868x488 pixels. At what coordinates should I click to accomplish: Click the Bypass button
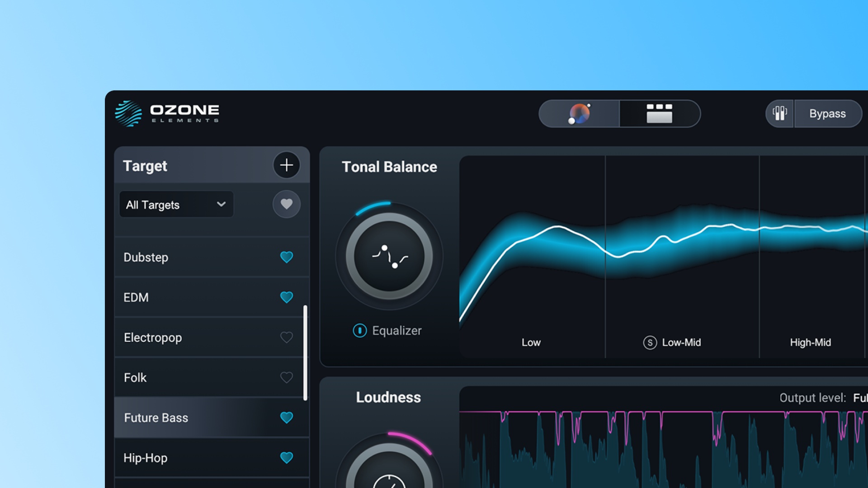[x=827, y=113]
